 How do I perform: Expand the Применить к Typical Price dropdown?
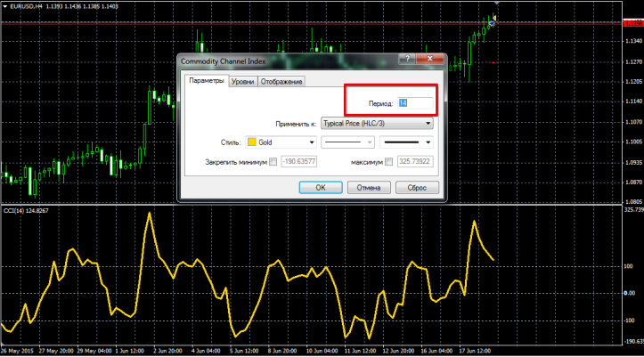(x=428, y=124)
